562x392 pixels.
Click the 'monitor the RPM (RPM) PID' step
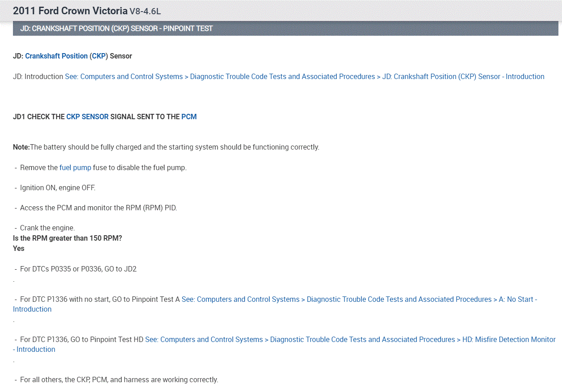point(98,208)
